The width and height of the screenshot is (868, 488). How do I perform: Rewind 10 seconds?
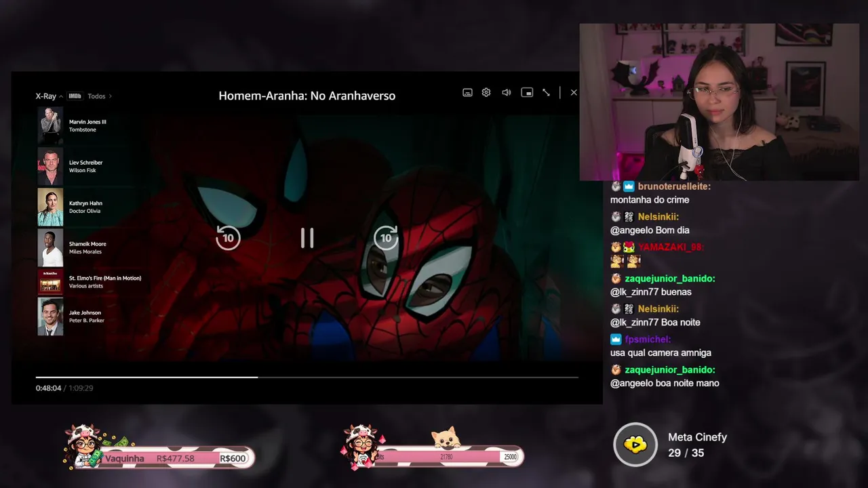point(228,238)
